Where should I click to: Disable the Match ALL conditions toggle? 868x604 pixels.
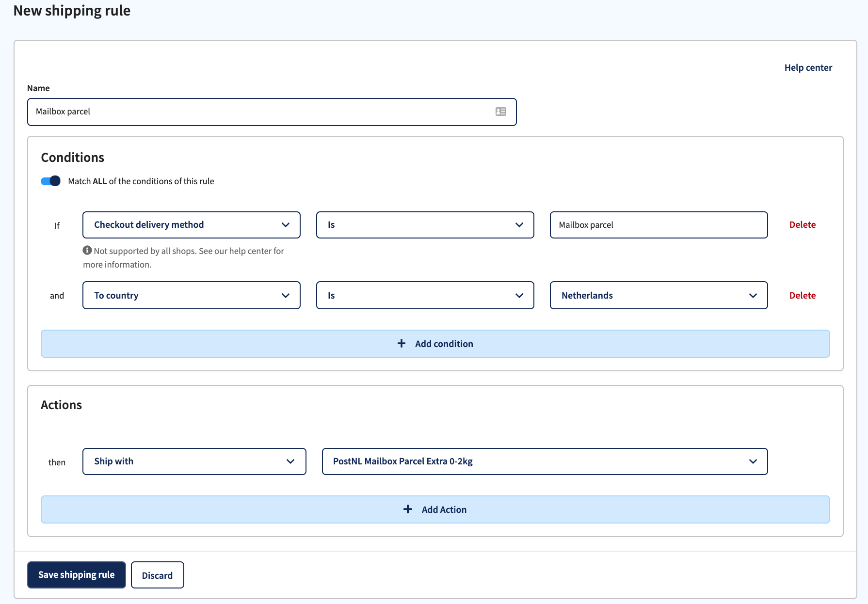(50, 180)
